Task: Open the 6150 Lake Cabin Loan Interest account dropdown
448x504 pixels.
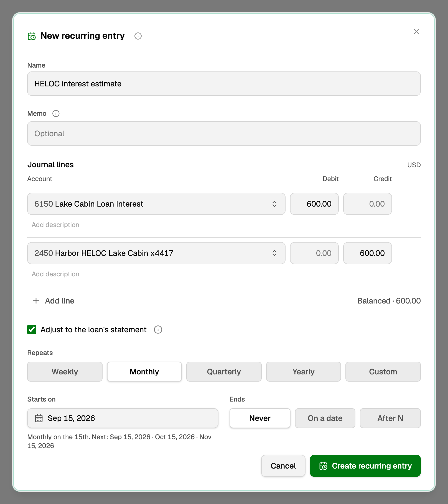Action: [156, 204]
